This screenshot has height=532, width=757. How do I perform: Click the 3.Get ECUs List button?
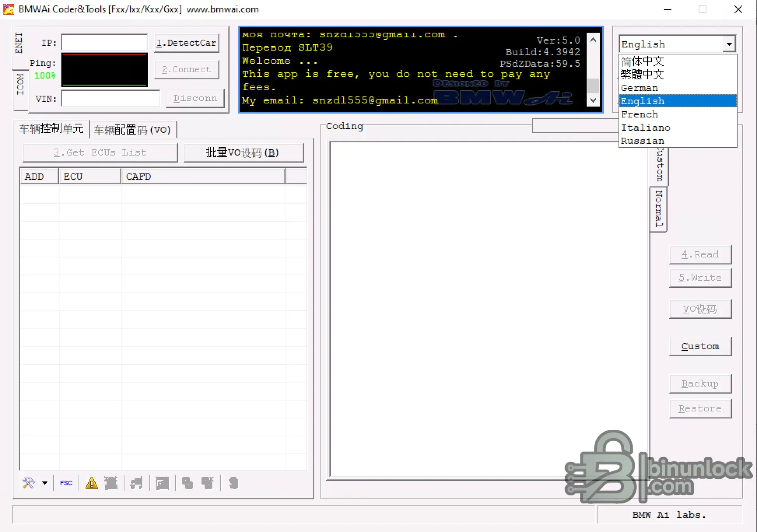pyautogui.click(x=100, y=152)
